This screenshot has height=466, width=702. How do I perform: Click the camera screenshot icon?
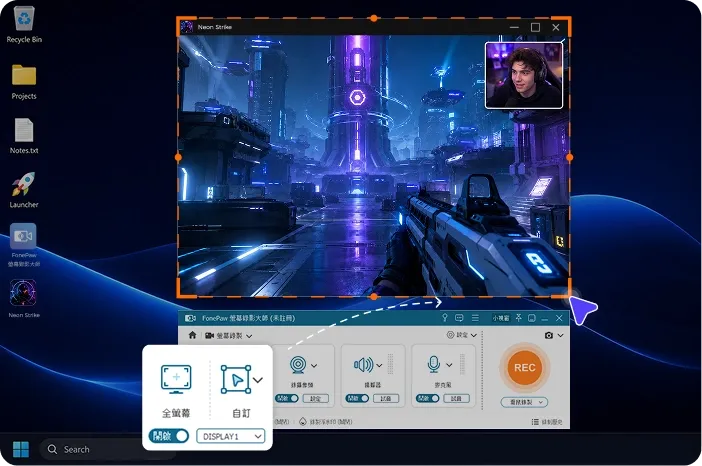(x=548, y=335)
